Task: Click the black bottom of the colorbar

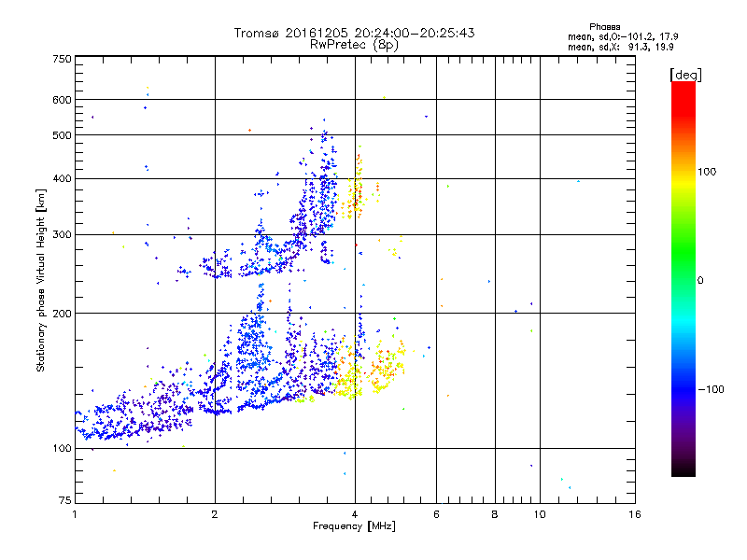Action: pos(684,469)
